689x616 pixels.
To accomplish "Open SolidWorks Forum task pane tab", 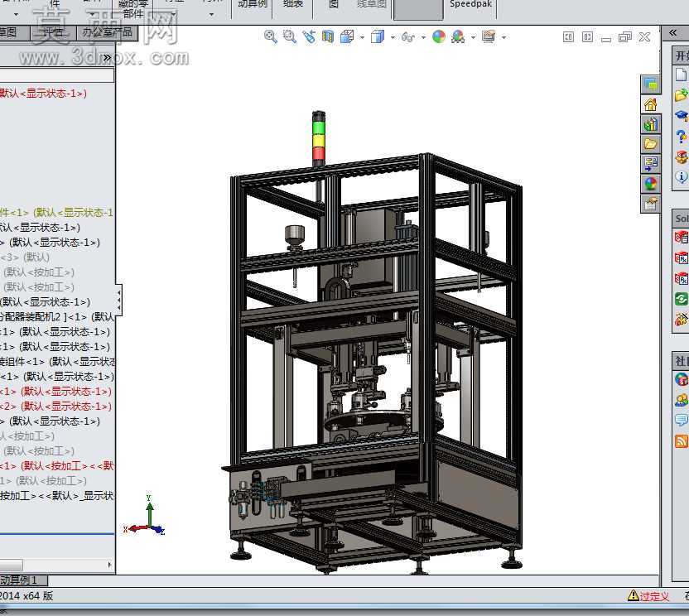I will pyautogui.click(x=650, y=84).
